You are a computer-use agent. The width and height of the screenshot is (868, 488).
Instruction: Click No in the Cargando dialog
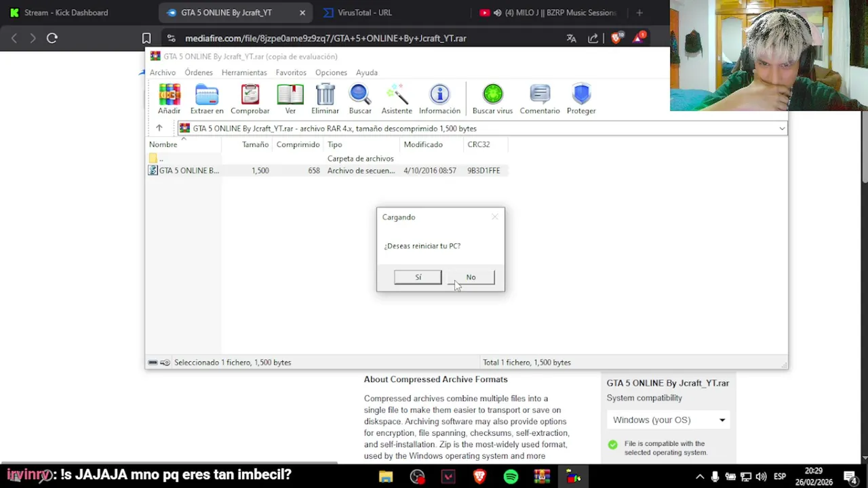tap(471, 277)
